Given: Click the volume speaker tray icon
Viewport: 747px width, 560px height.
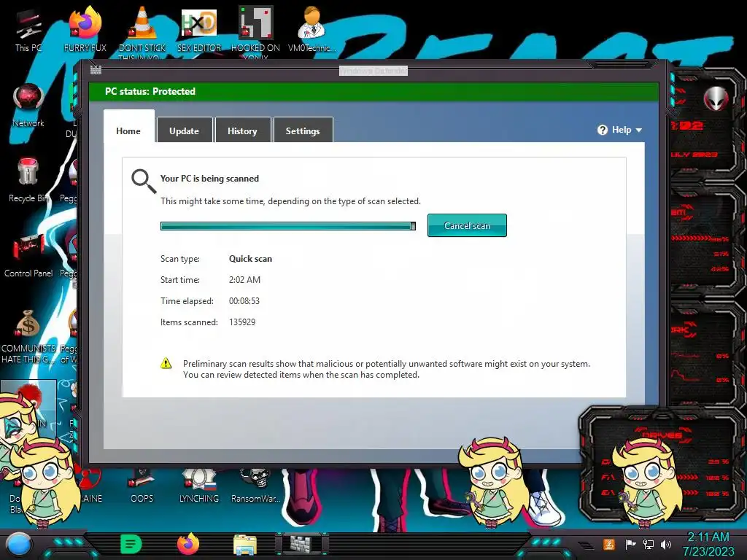Looking at the screenshot, I should click(x=665, y=544).
